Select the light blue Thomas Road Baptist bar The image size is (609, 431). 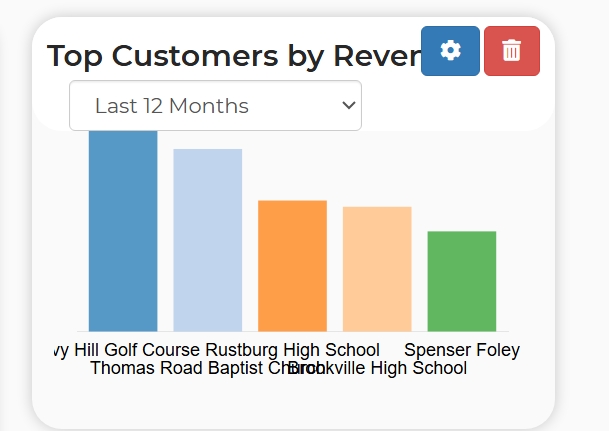pos(207,240)
